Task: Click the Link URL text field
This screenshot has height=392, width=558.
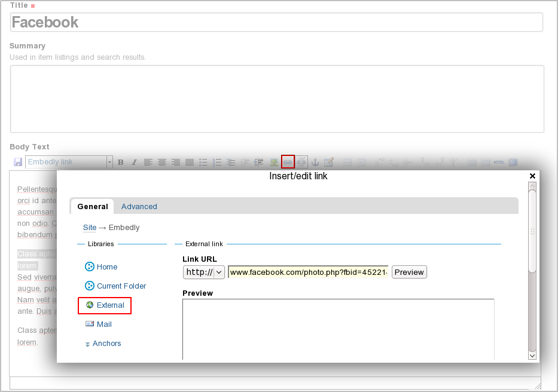Action: tap(308, 272)
